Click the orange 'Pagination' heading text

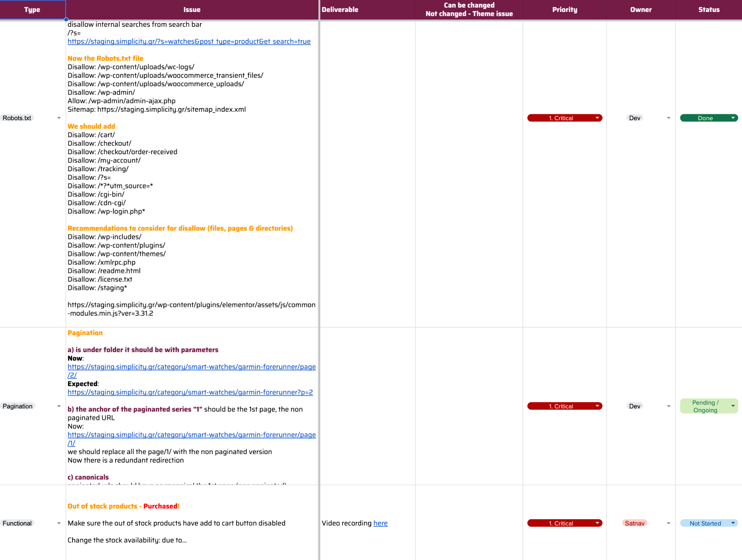(85, 333)
